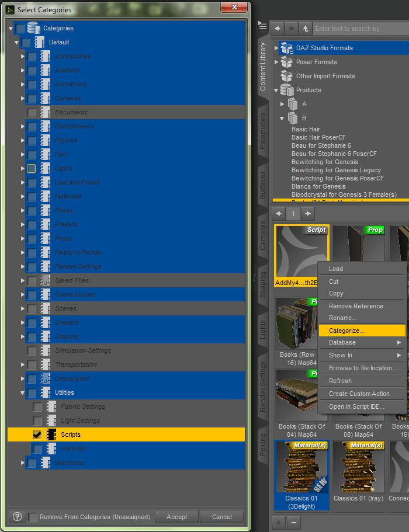Collapse the Products tree node
The height and width of the screenshot is (532, 409).
pyautogui.click(x=276, y=91)
